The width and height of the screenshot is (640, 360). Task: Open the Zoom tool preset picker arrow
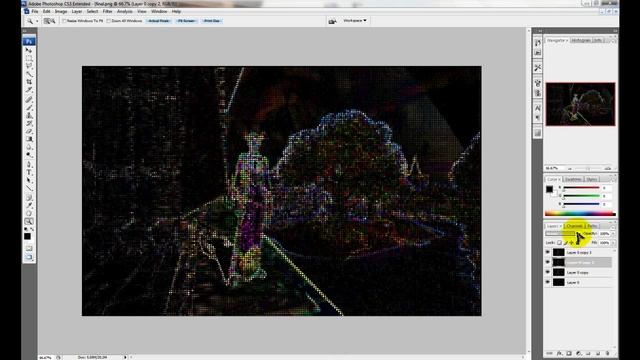pos(37,21)
